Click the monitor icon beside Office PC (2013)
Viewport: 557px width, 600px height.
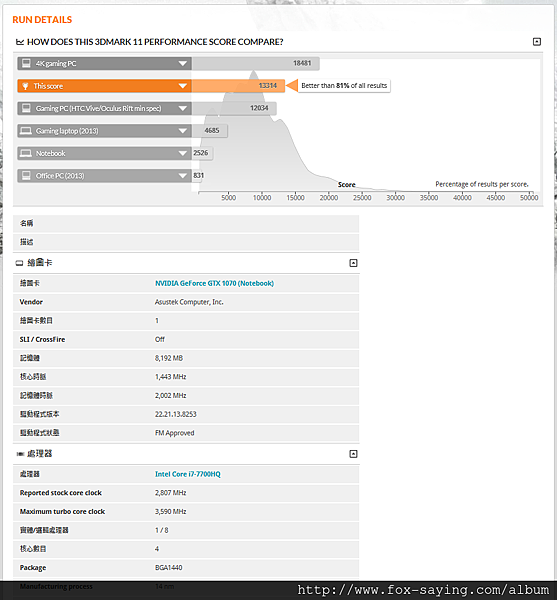[26, 176]
